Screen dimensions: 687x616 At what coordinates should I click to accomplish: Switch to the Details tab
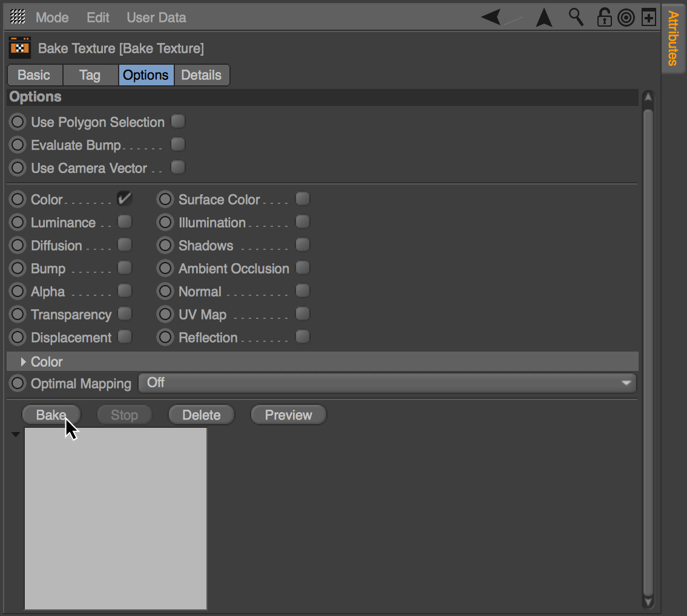202,75
